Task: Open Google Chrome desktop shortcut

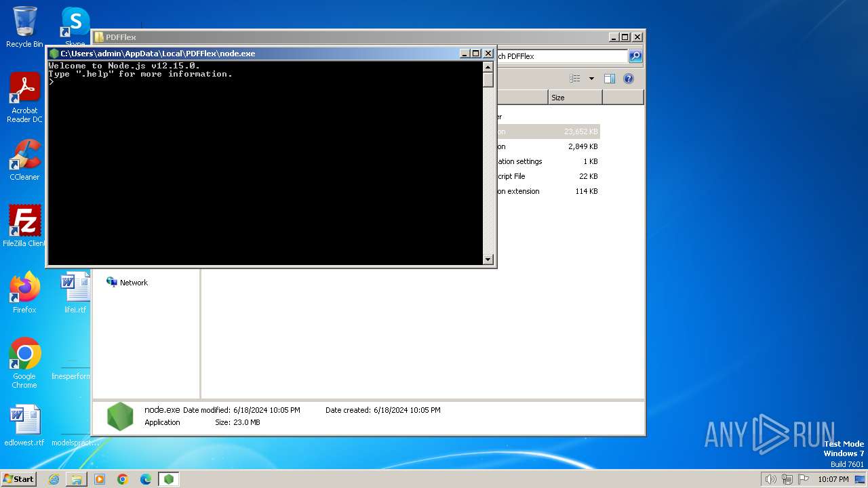Action: coord(24,363)
